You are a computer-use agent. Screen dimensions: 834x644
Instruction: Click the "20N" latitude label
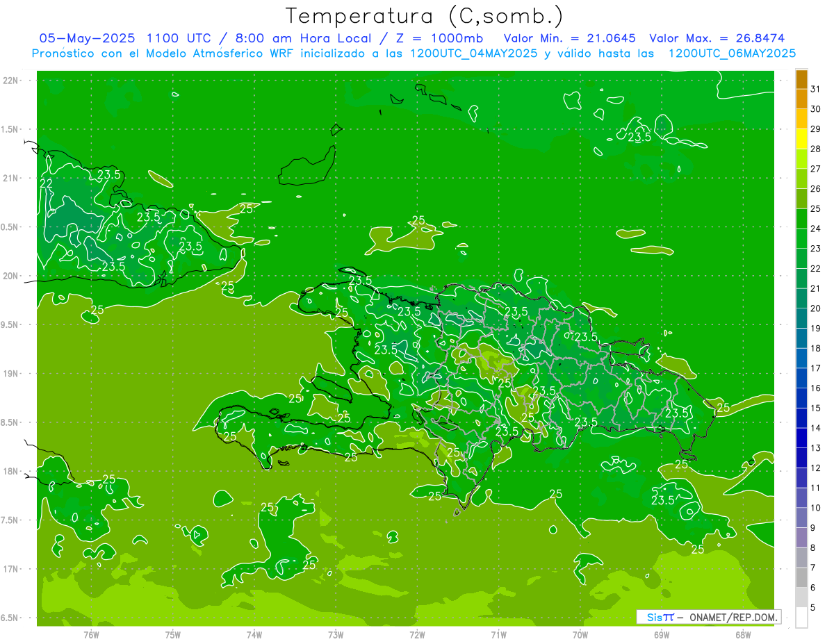(10, 276)
